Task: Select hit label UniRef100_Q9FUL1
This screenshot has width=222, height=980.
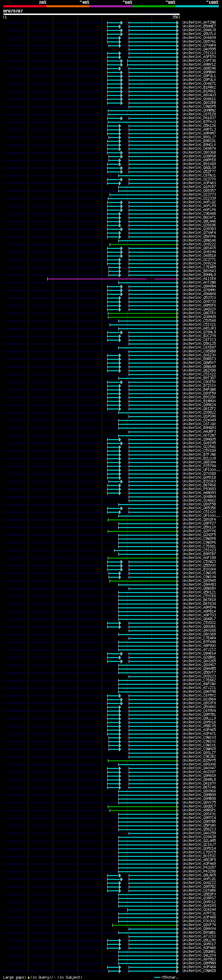Action: [199, 76]
